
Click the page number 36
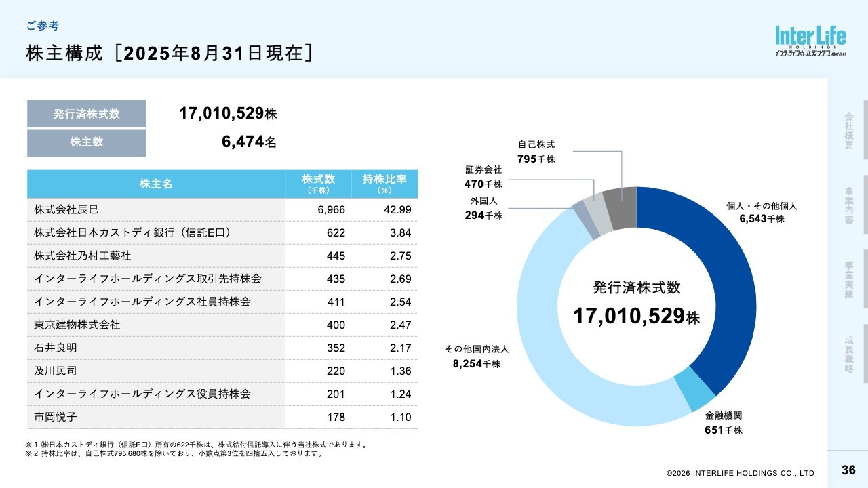[848, 470]
